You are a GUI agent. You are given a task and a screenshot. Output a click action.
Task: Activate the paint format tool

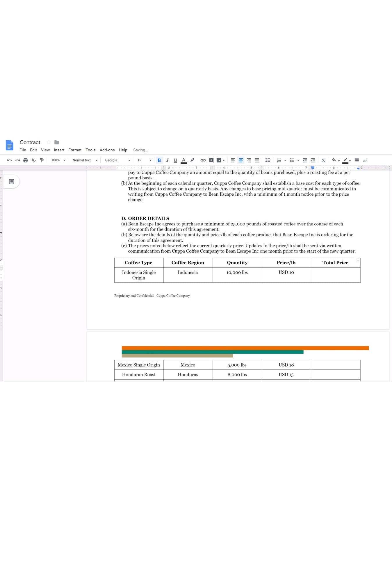click(x=42, y=160)
